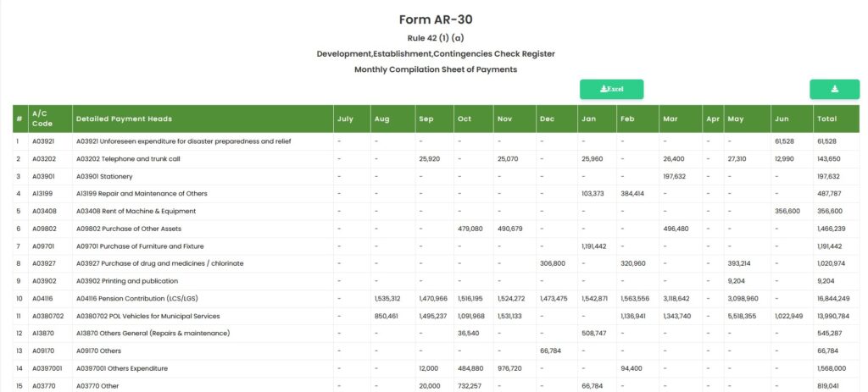Click Telephone total 143,650
Image resolution: width=868 pixels, height=392 pixels.
pyautogui.click(x=829, y=158)
